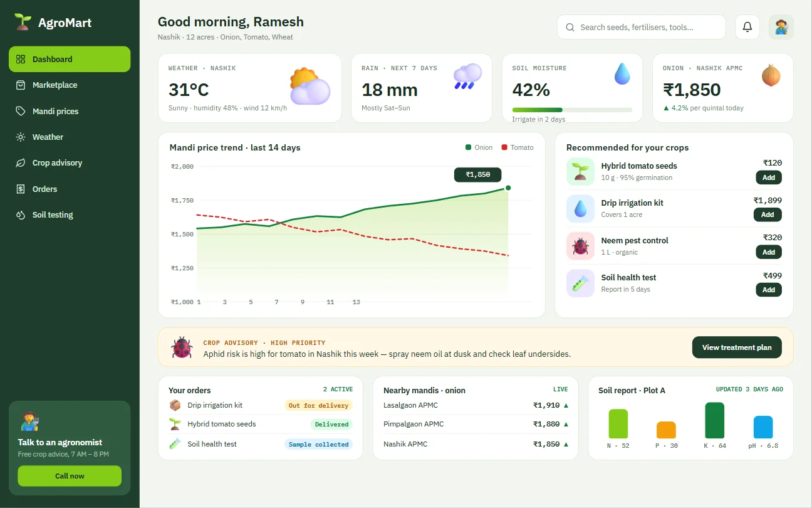
Task: Click the ₹1,850 chart tooltip
Action: 478,175
